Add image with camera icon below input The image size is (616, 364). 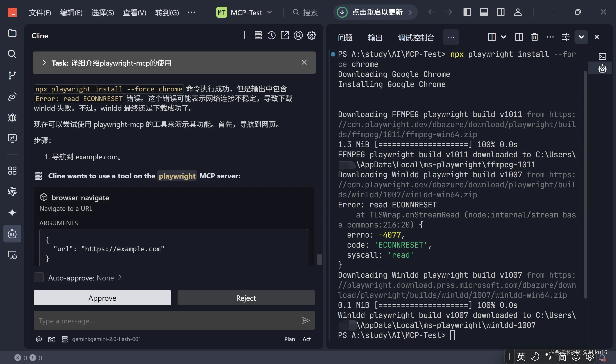click(x=52, y=339)
